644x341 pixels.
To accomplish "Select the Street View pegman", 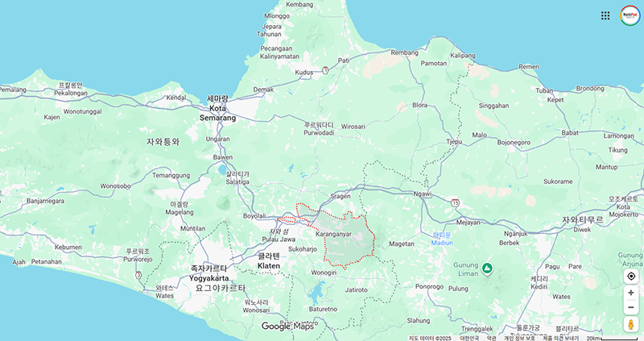I will pyautogui.click(x=631, y=324).
